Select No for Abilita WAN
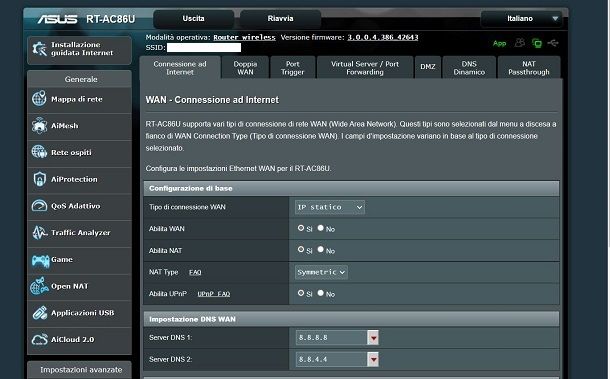This screenshot has width=610, height=379. pos(321,228)
